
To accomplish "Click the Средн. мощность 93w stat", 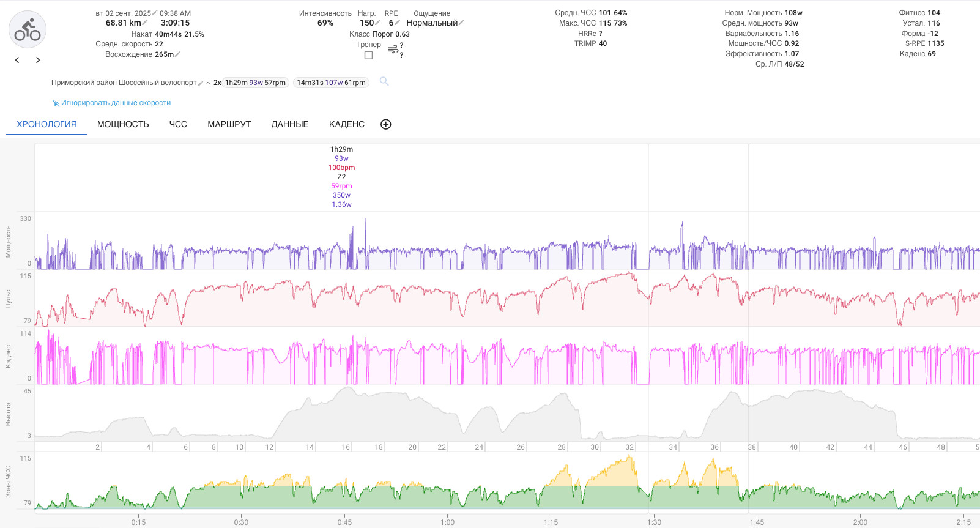I will 760,23.
